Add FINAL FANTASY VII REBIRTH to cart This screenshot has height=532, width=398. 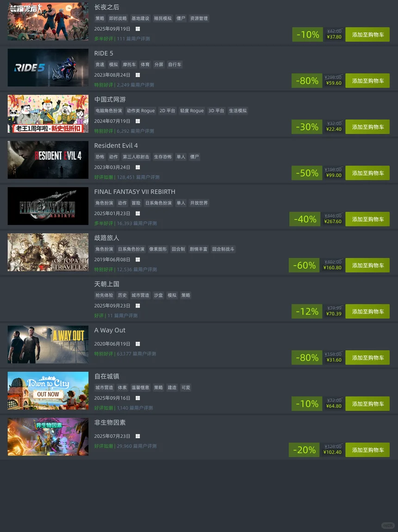pos(367,219)
